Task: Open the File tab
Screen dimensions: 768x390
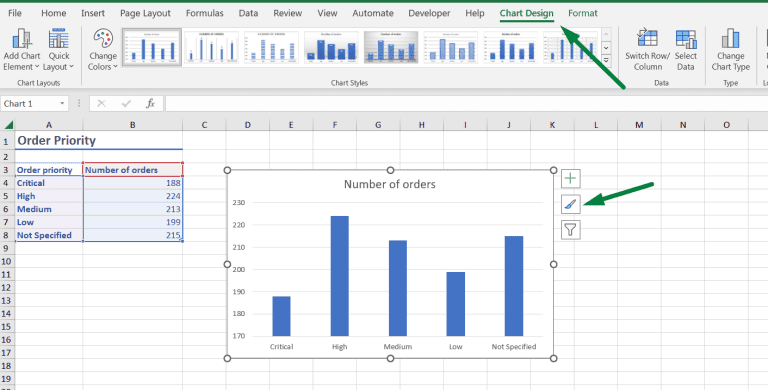Action: point(15,13)
